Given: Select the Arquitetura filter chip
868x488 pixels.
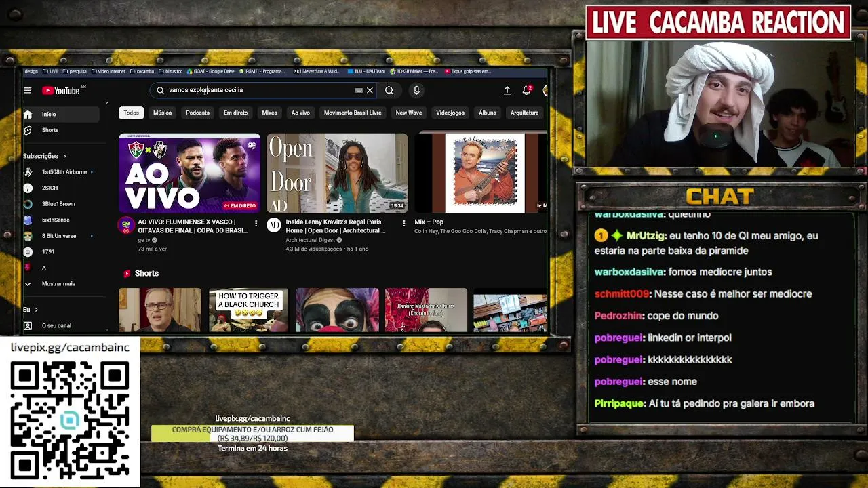Looking at the screenshot, I should click(524, 113).
